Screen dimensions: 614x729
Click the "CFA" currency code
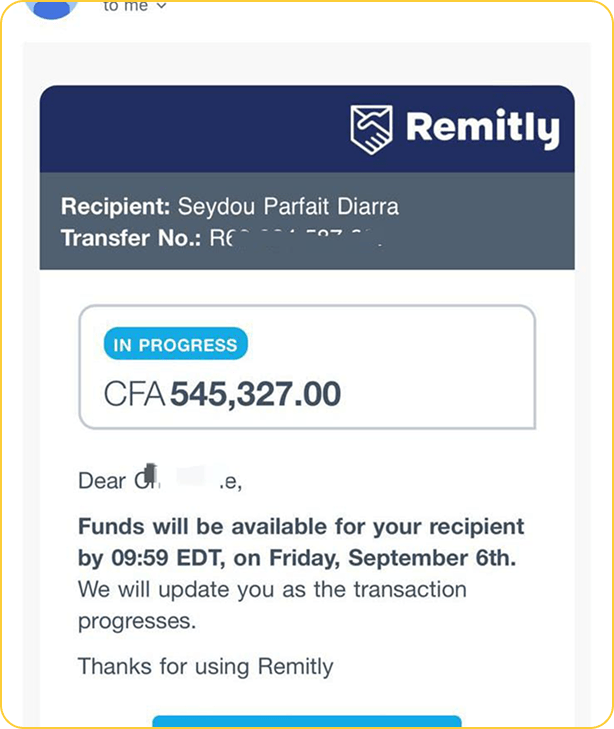pyautogui.click(x=135, y=394)
